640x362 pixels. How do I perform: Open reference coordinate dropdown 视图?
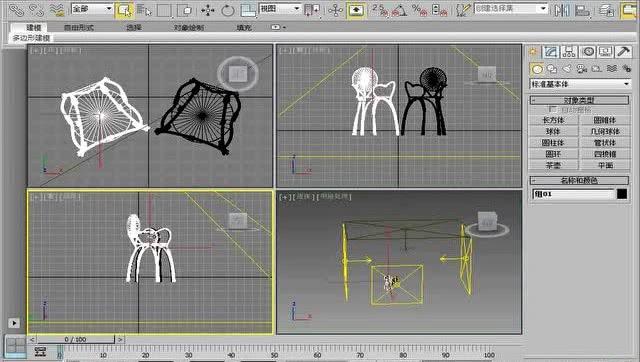tap(280, 9)
